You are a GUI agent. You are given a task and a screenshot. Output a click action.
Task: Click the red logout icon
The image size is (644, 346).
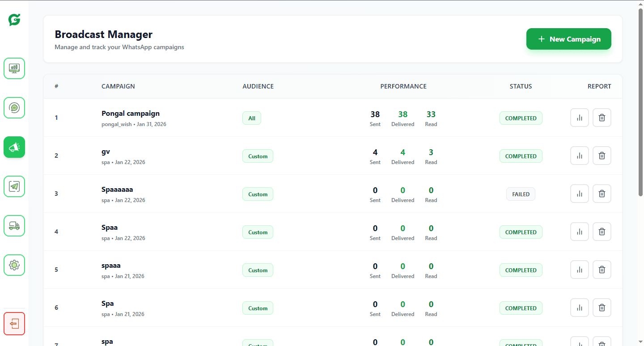click(x=14, y=323)
